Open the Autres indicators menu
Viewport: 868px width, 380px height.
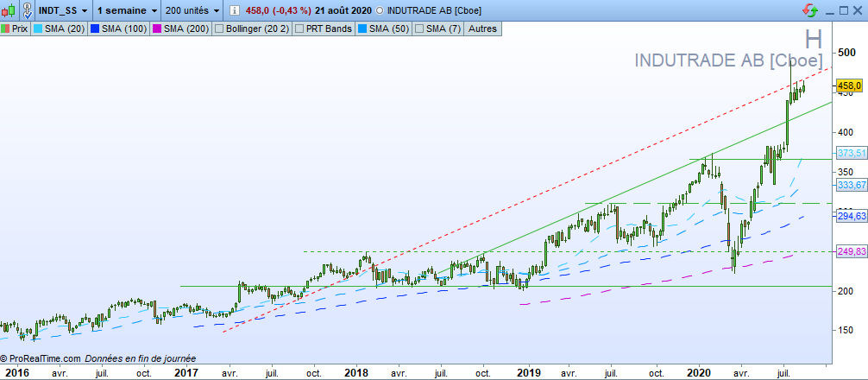tap(483, 28)
